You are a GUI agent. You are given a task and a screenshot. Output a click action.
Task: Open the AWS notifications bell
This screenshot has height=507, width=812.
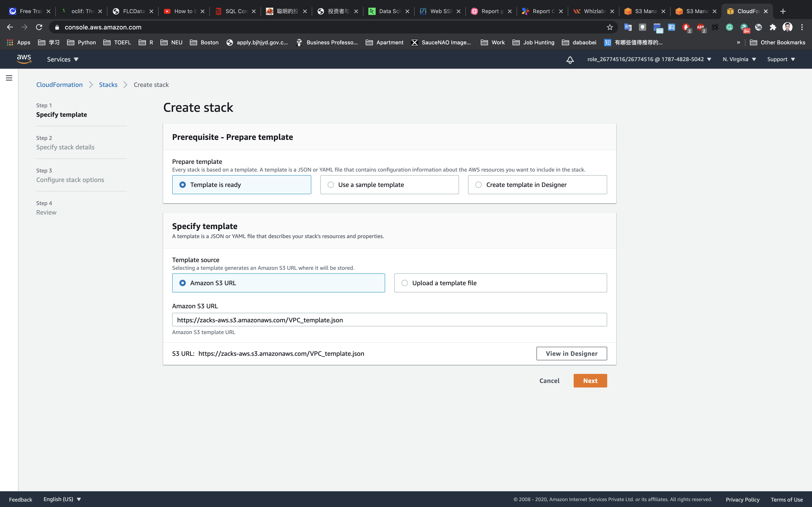(570, 59)
